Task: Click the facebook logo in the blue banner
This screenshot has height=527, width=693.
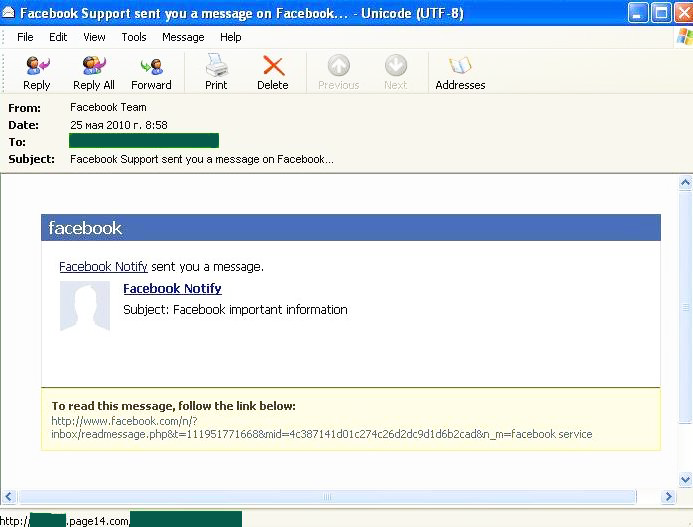Action: click(x=85, y=228)
